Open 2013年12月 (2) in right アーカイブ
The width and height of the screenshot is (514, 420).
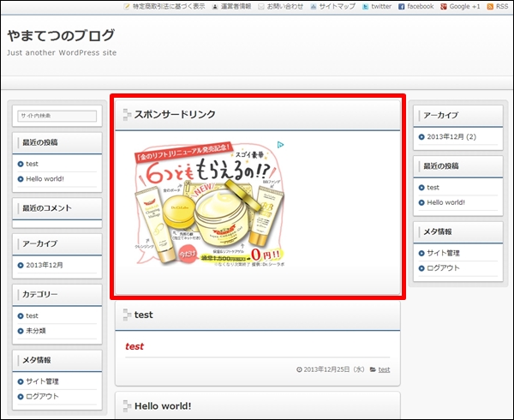(x=451, y=137)
